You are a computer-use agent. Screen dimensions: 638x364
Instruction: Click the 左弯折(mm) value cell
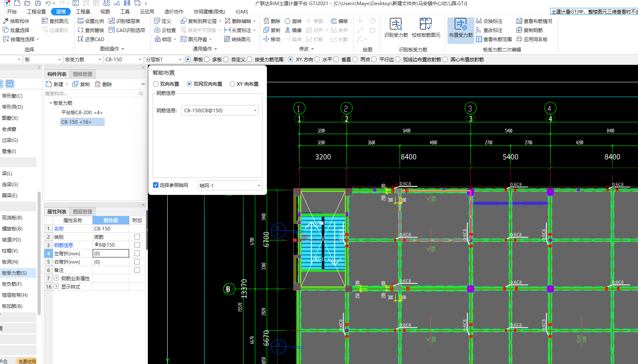click(x=111, y=253)
